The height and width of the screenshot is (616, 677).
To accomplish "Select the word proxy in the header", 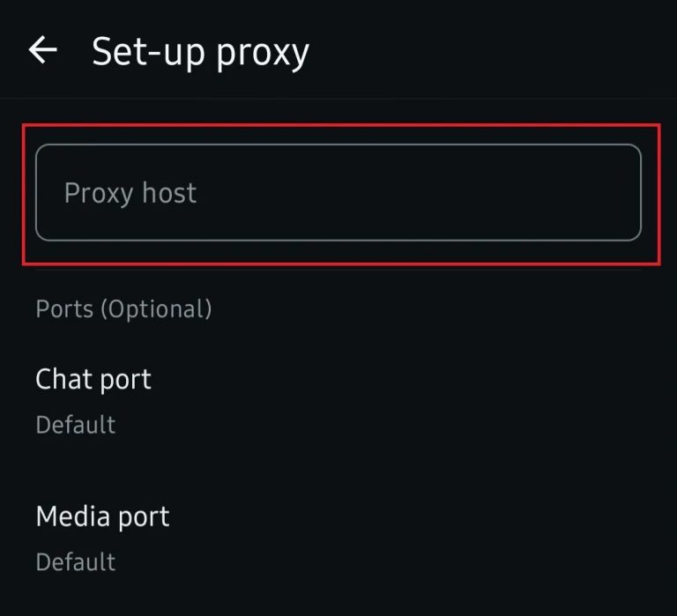I will coord(263,53).
